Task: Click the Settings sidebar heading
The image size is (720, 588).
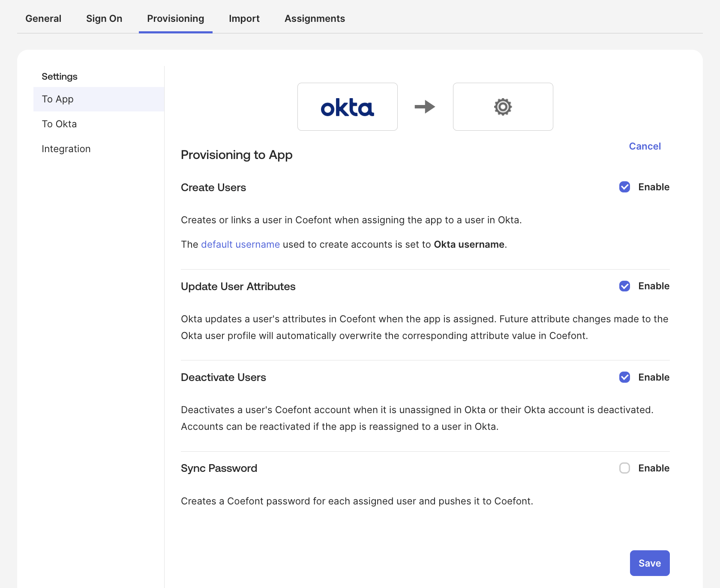Action: tap(60, 76)
